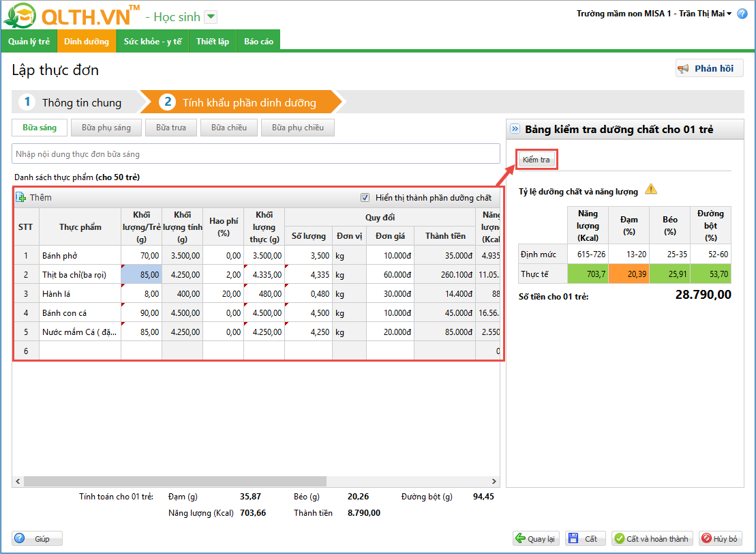Select the Bữa phụ chiều tab
Screen dimensions: 756x554
[x=297, y=128]
